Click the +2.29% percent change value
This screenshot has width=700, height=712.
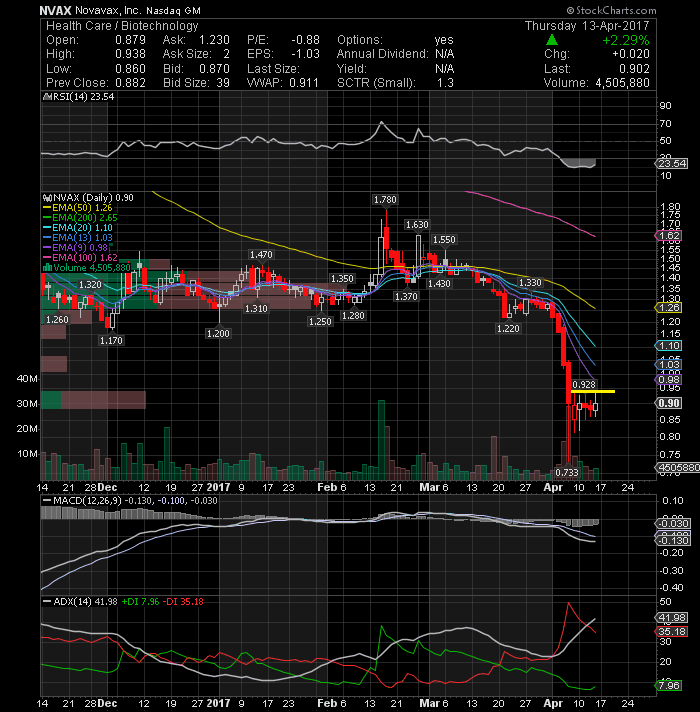(x=626, y=40)
